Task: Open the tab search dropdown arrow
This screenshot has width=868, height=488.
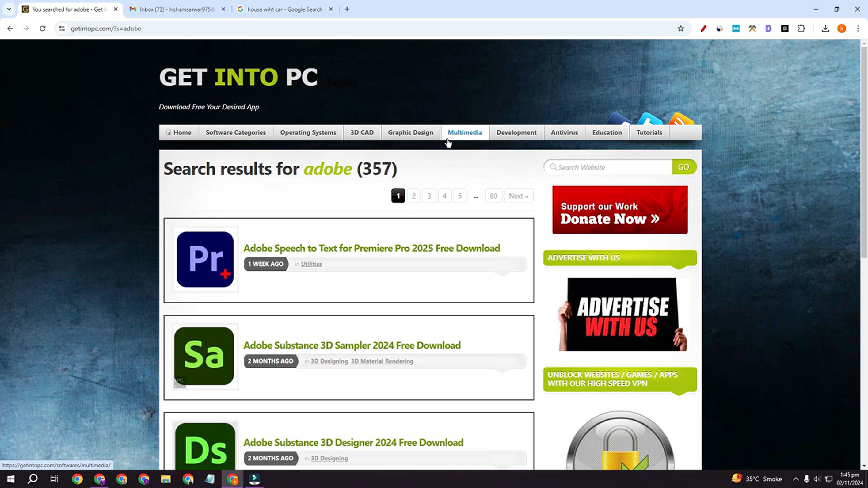Action: [x=9, y=9]
